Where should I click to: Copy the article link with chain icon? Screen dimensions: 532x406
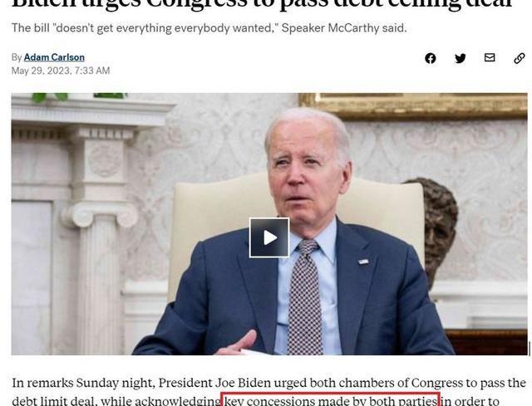coord(519,58)
